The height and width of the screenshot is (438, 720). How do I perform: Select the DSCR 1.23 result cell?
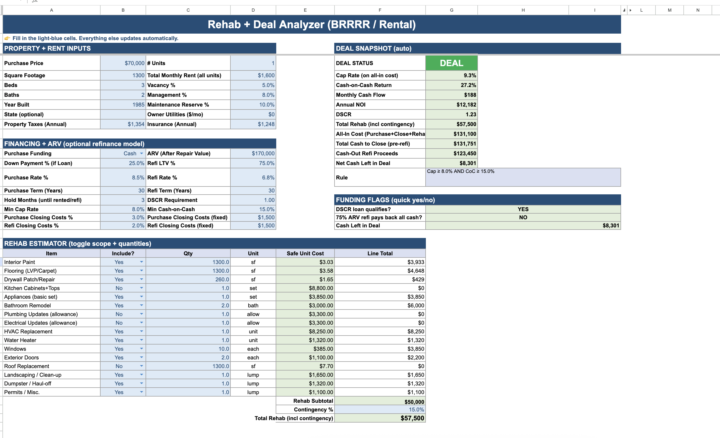click(x=451, y=115)
